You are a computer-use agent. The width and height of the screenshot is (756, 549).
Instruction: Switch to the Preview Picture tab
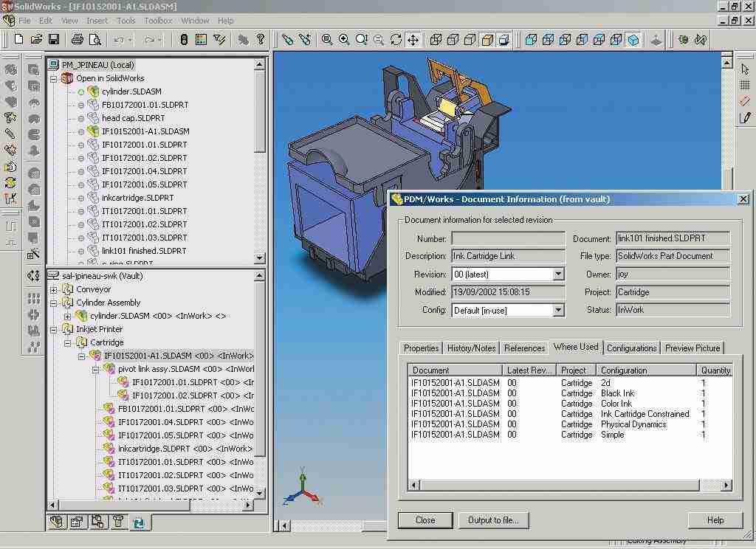pyautogui.click(x=693, y=348)
